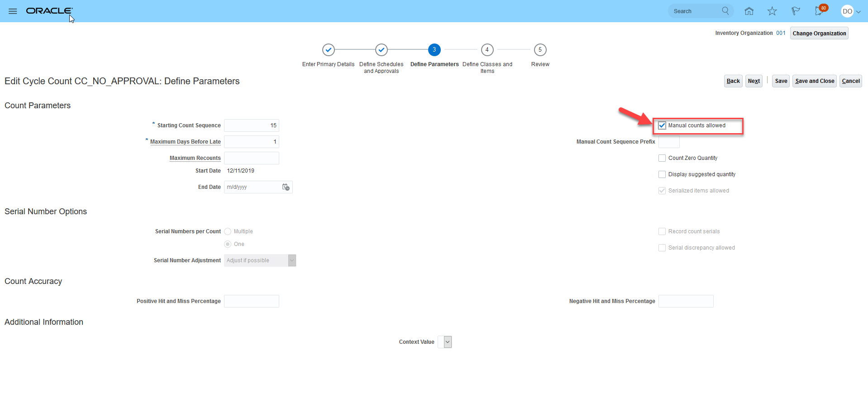Click Save and Close button

tap(815, 81)
